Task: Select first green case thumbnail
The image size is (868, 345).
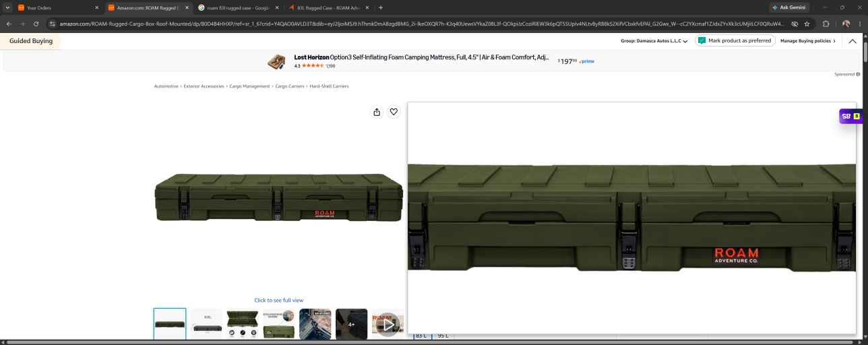Action: [170, 324]
